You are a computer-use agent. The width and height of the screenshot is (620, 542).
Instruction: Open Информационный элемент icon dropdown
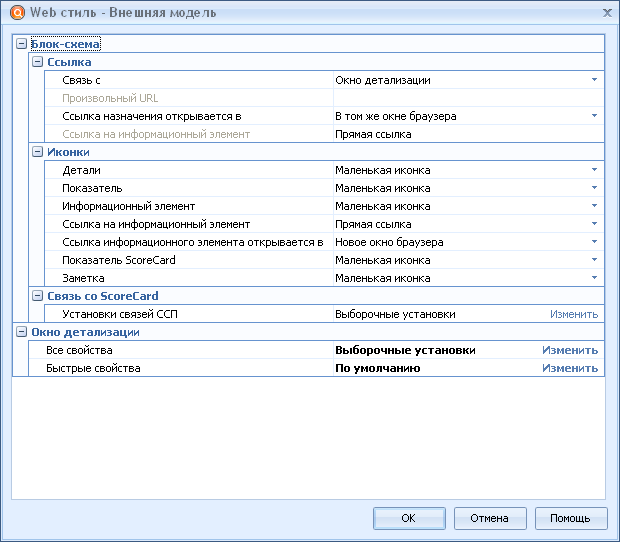[594, 206]
